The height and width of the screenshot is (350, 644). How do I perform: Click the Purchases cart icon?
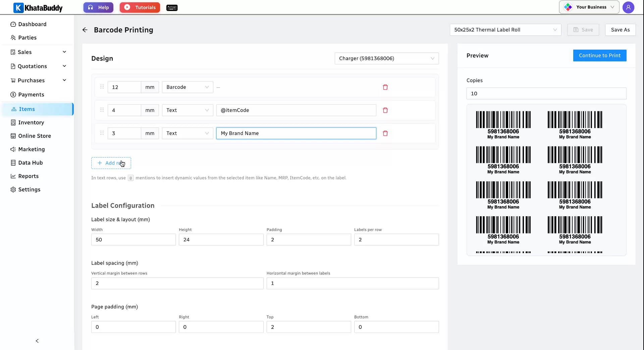13,80
